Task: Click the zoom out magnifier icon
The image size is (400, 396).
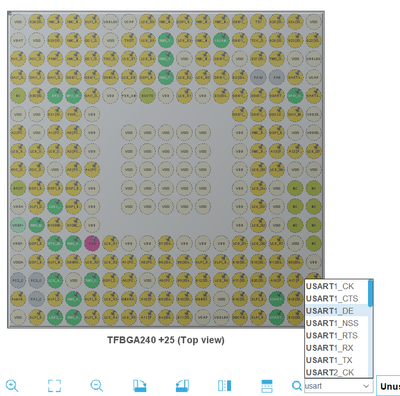Action: (x=97, y=386)
